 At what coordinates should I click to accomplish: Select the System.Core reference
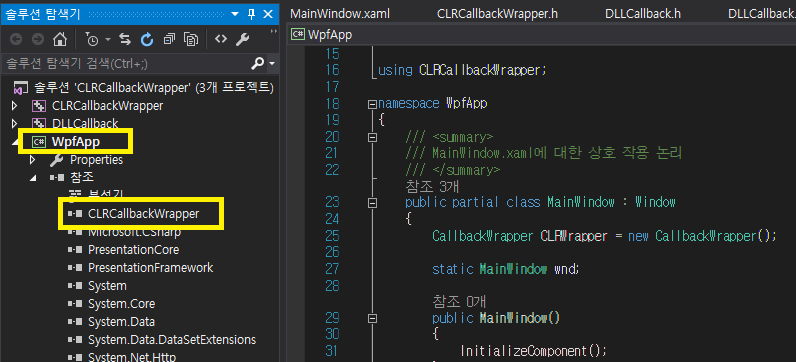click(x=121, y=304)
